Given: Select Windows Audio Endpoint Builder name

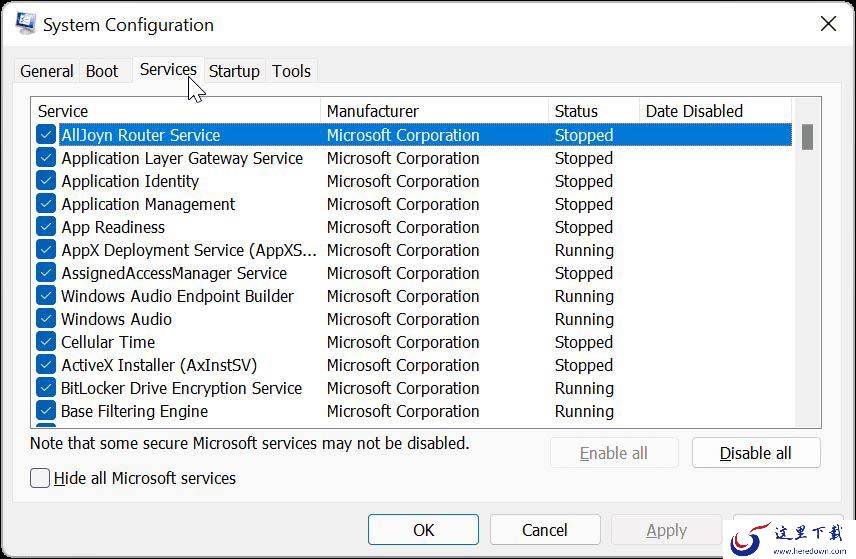Looking at the screenshot, I should pos(177,295).
